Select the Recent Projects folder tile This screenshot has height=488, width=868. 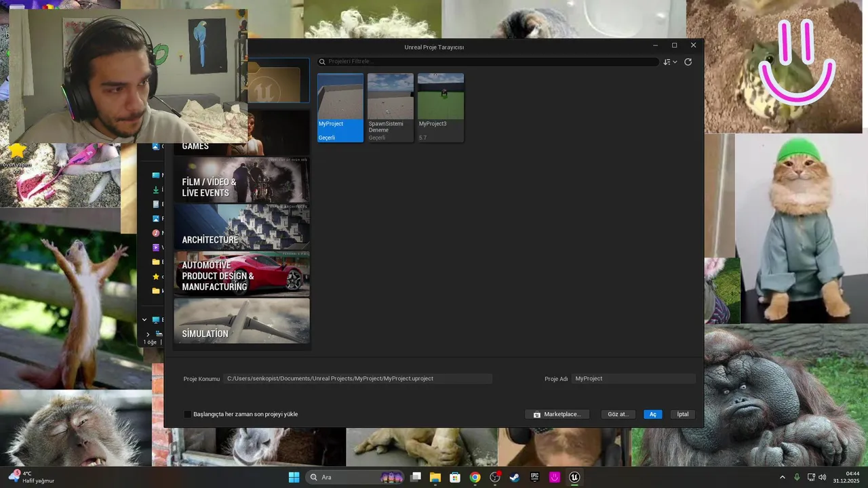278,80
